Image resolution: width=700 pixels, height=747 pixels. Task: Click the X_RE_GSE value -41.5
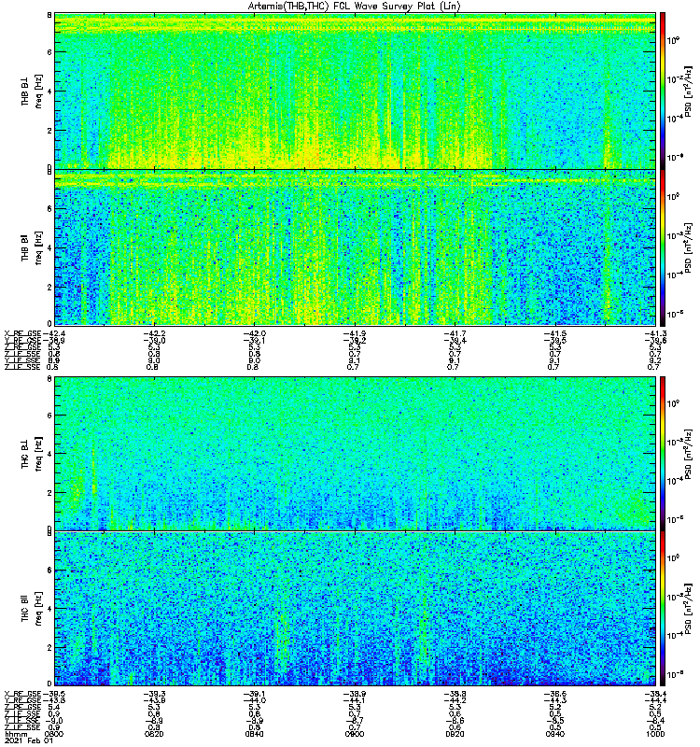click(x=555, y=333)
